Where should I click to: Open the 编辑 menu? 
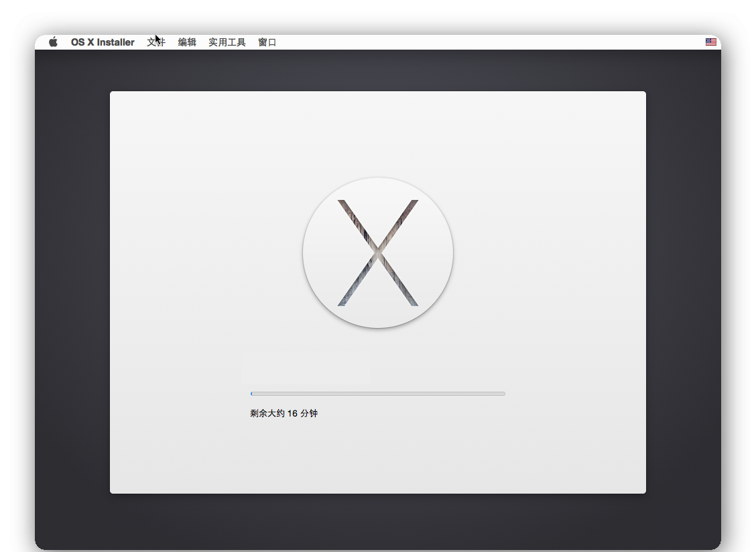point(187,42)
